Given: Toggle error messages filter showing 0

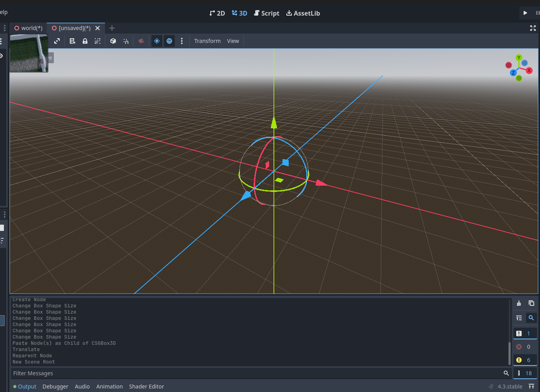Looking at the screenshot, I should point(525,347).
